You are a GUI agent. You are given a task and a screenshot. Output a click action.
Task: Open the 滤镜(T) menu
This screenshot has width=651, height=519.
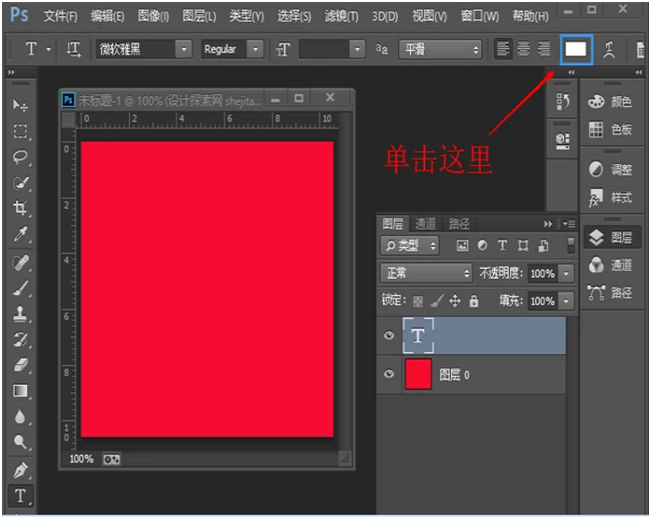tap(341, 16)
